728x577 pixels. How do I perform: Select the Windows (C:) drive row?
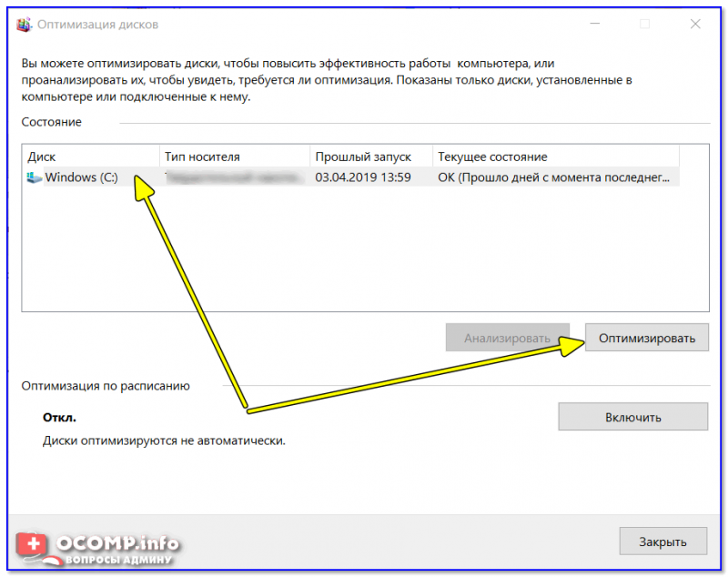coord(350,177)
